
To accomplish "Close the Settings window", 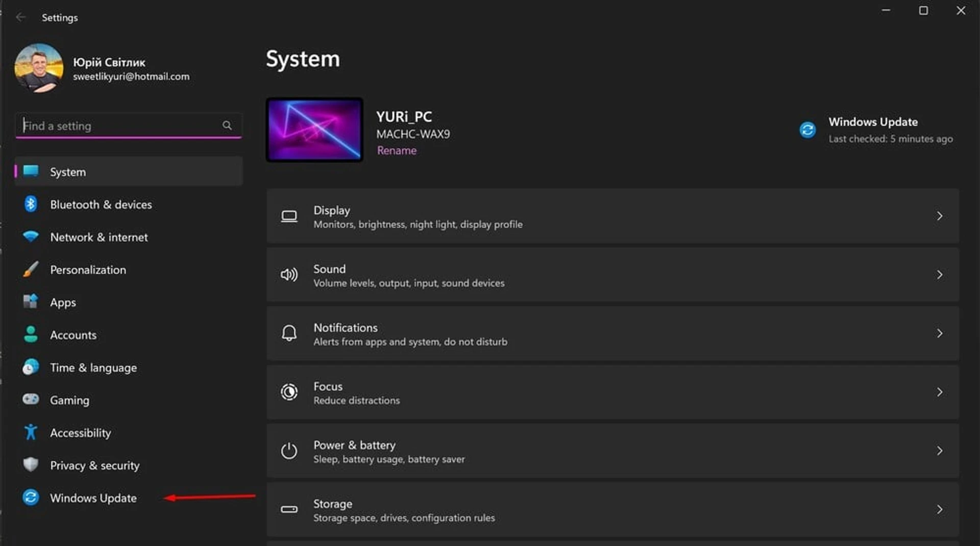I will pyautogui.click(x=961, y=10).
